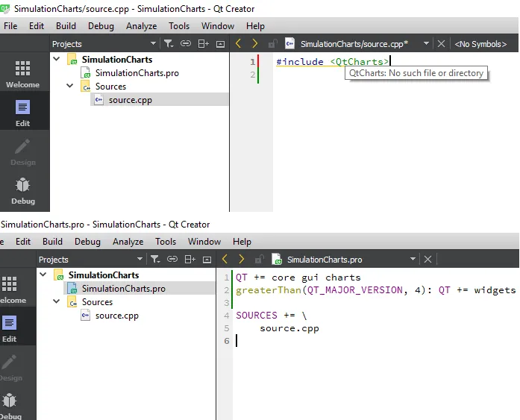The height and width of the screenshot is (420, 520).
Task: Click source.cpp file icon in top editor toolbar
Action: 289,43
